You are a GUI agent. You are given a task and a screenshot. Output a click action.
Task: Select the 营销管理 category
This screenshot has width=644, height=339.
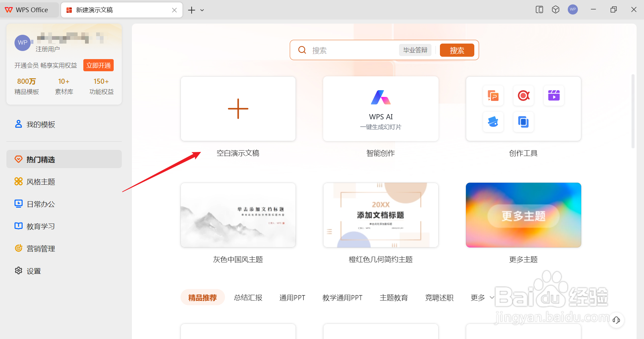coord(64,249)
